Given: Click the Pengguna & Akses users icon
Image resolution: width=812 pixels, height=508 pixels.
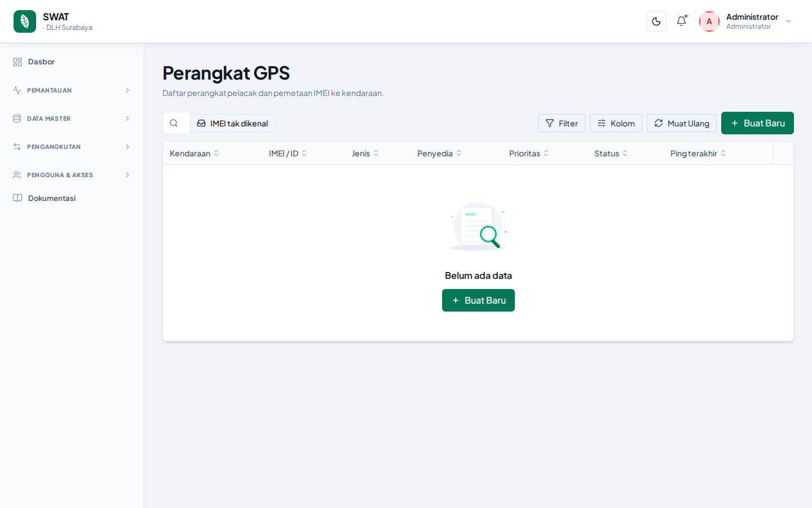Looking at the screenshot, I should click(17, 175).
